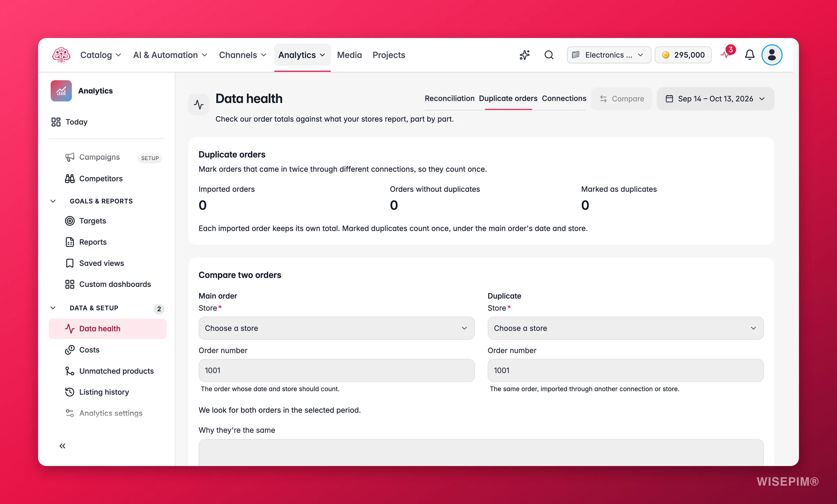Open Duplicate store dropdown
This screenshot has width=837, height=504.
click(626, 328)
